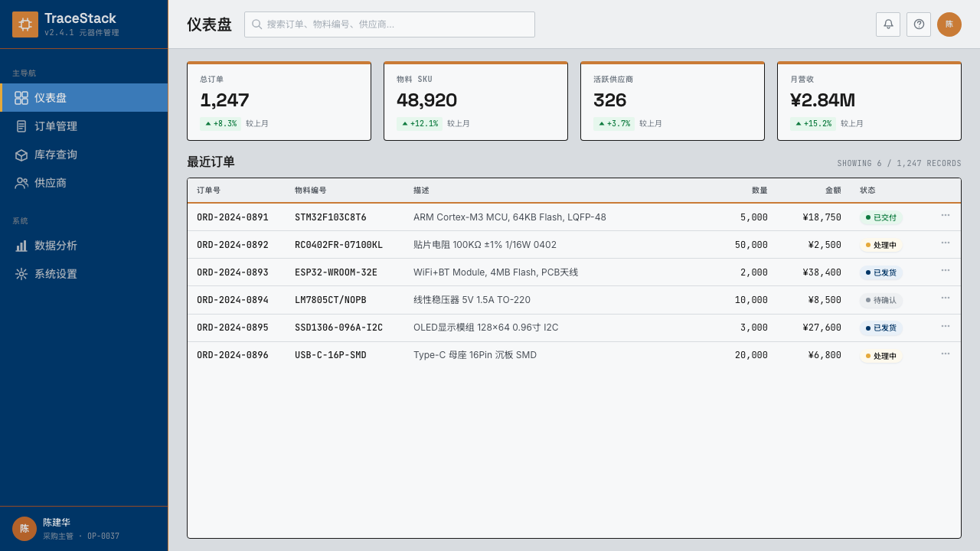Click the 月营收 stat card
Viewport: 980px width, 551px height.
point(869,101)
